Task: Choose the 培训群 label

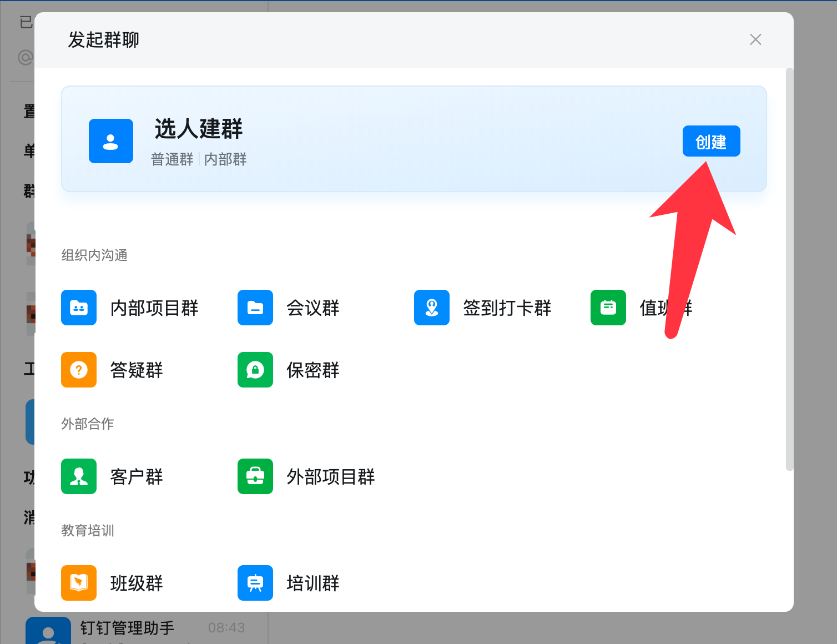Action: [313, 583]
